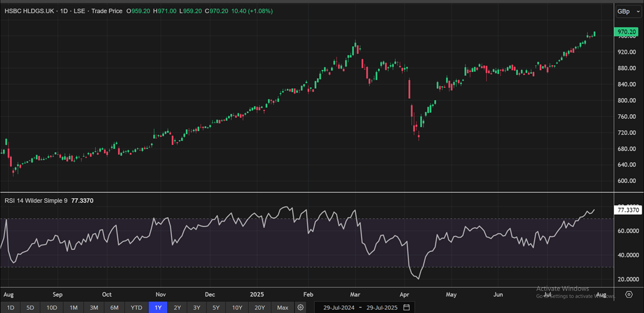The image size is (644, 313).
Task: Expand the GBp currency dropdown
Action: 624,11
